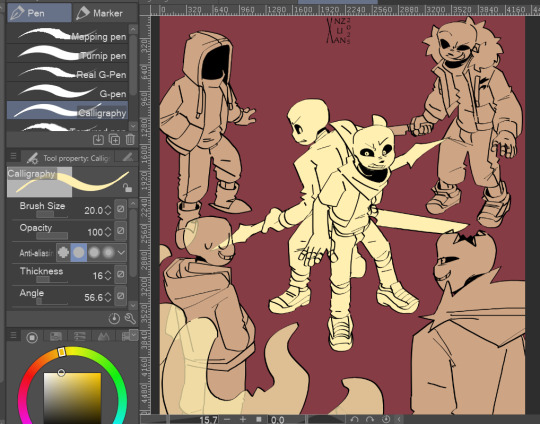The width and height of the screenshot is (540, 424).
Task: Expand the Anti-aliasing dropdown arrow
Action: tap(121, 252)
